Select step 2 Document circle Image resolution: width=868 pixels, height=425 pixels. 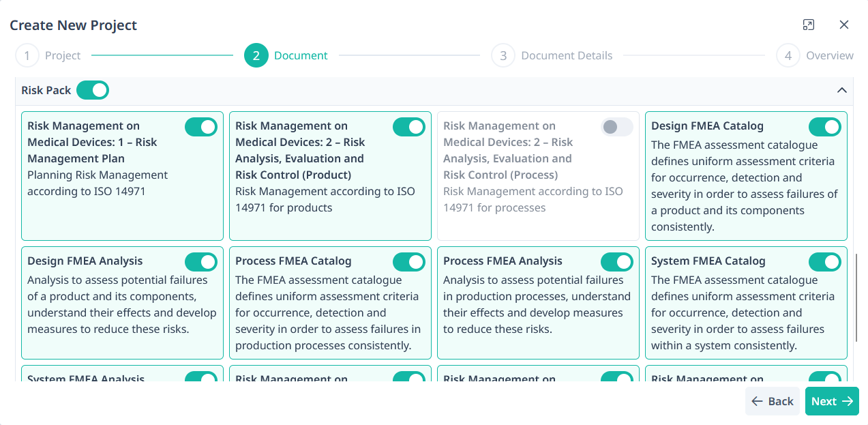click(x=256, y=56)
